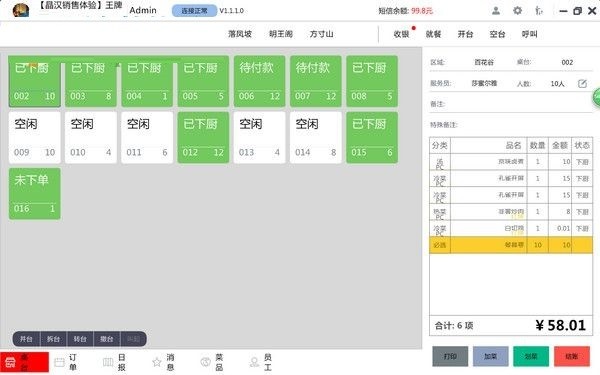Click the greyed-out last pill button
This screenshot has width=600, height=375.
pos(134,339)
